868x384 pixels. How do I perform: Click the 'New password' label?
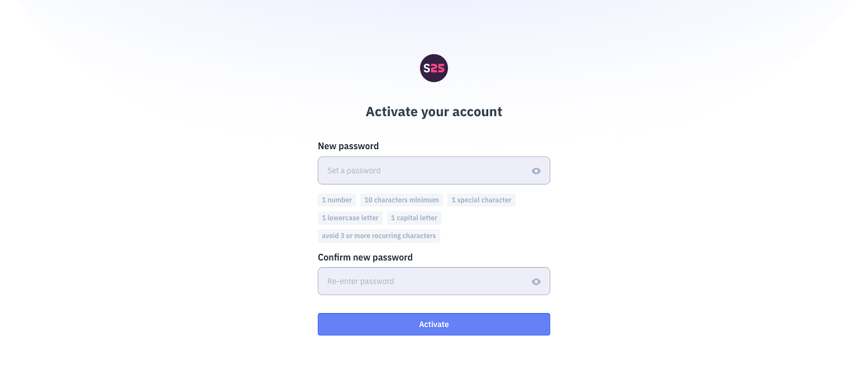pos(348,146)
